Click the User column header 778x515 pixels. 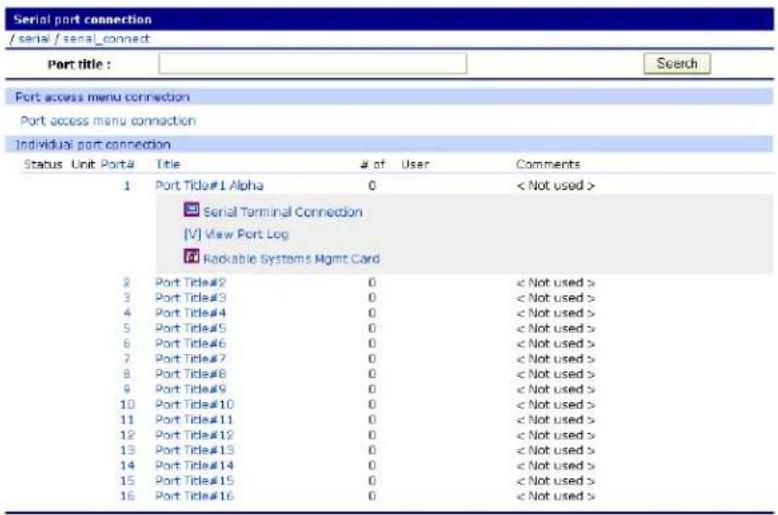415,164
